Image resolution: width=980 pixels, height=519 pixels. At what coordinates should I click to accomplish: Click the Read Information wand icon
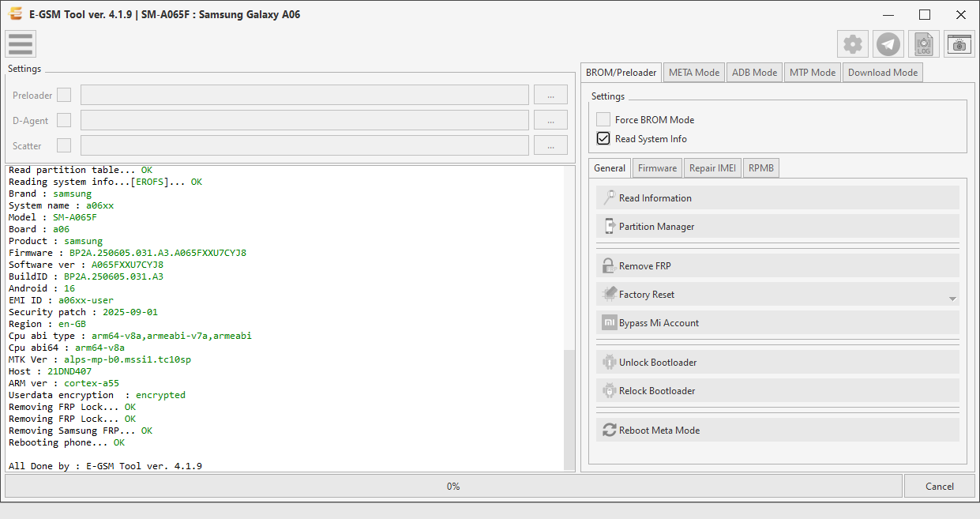tap(609, 197)
